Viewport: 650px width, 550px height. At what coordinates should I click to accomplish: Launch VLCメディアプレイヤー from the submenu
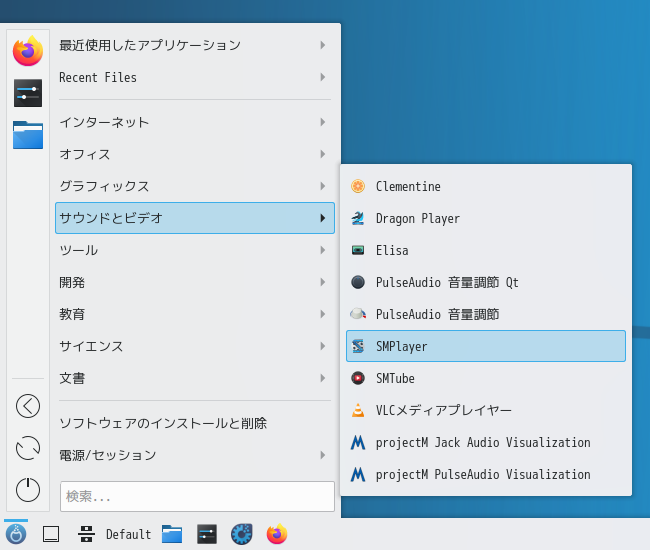tap(486, 410)
